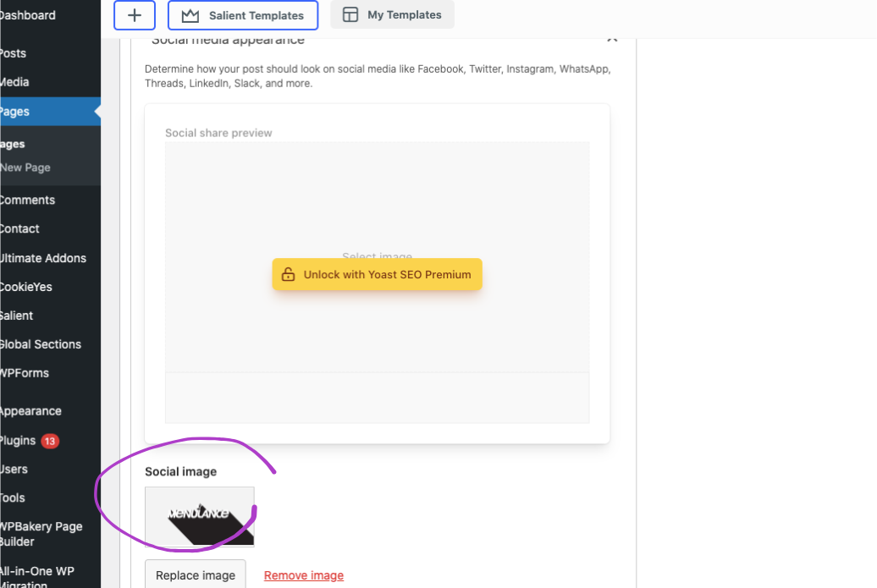Open My Templates
Screen dimensions: 877x588
click(392, 14)
